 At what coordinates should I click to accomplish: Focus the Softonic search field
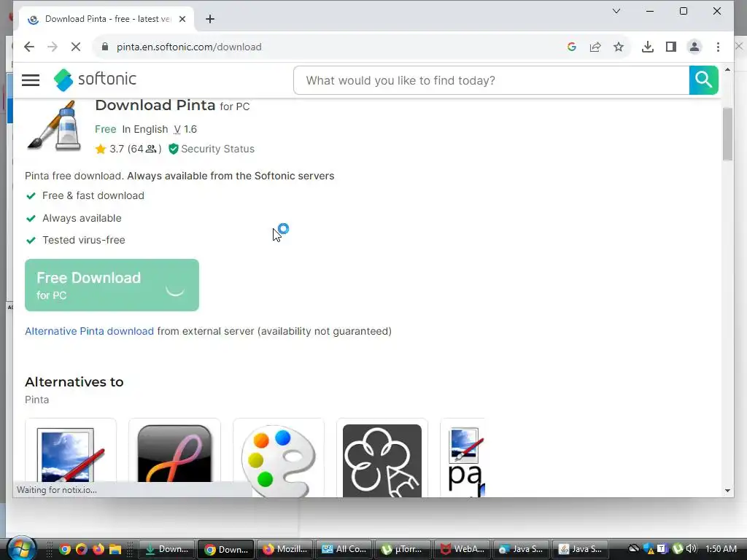coord(491,80)
